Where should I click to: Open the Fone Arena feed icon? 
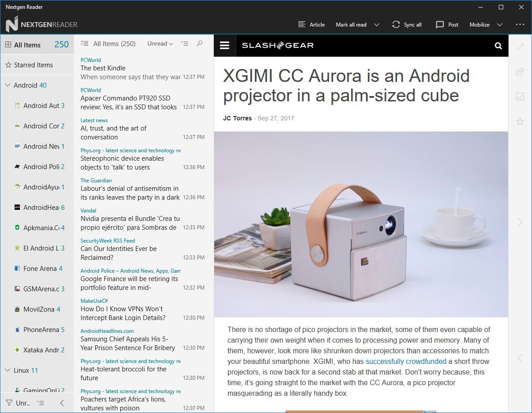coord(17,269)
